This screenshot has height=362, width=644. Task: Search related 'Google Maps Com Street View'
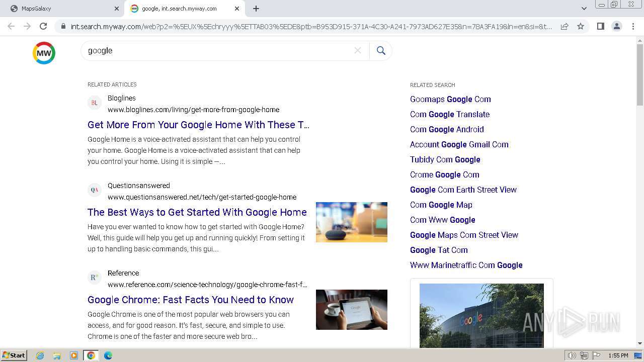[464, 235]
